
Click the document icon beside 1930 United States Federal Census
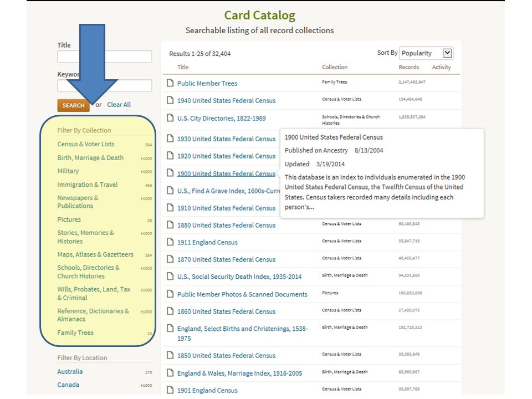[170, 139]
